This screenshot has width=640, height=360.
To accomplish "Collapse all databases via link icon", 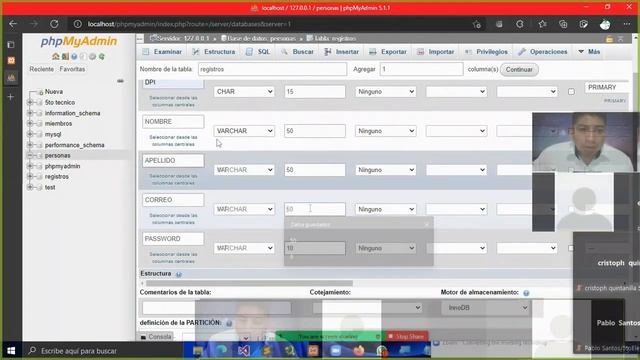I will tap(120, 81).
